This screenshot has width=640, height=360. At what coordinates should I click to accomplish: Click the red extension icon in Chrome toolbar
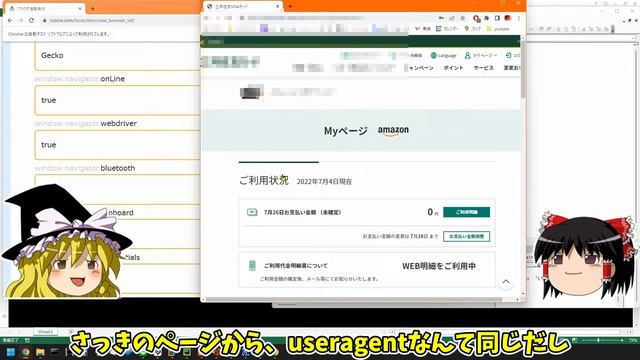tap(476, 18)
